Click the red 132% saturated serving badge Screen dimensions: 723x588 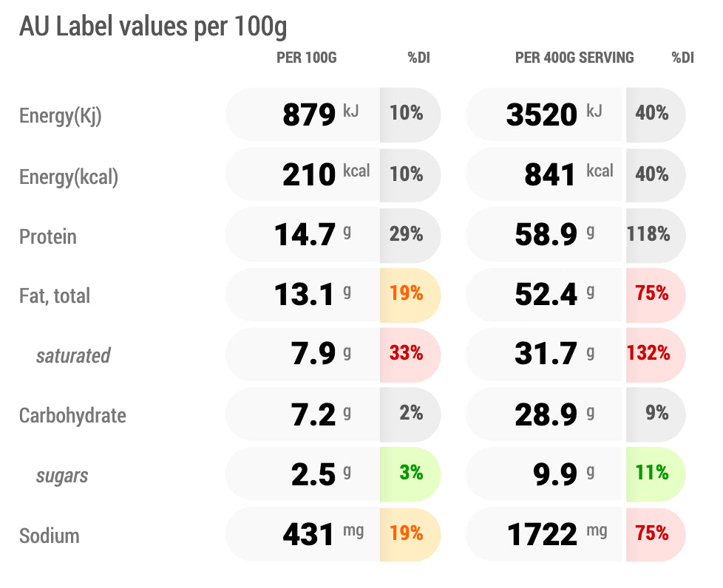click(648, 354)
